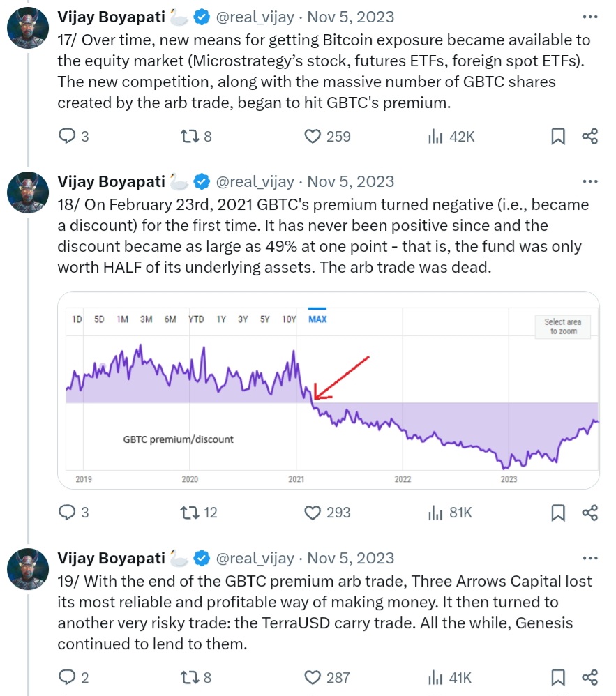Like the tweet with 259 likes
Screen dimensions: 616x696
click(x=313, y=136)
